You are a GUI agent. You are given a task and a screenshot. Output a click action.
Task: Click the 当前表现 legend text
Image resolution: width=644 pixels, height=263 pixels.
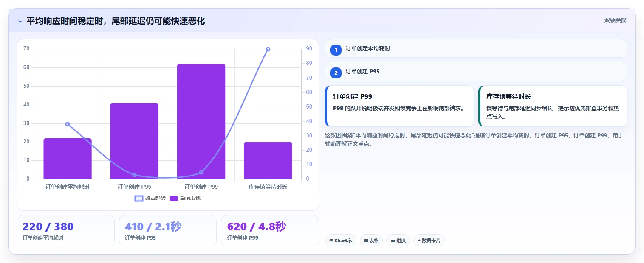click(x=190, y=198)
